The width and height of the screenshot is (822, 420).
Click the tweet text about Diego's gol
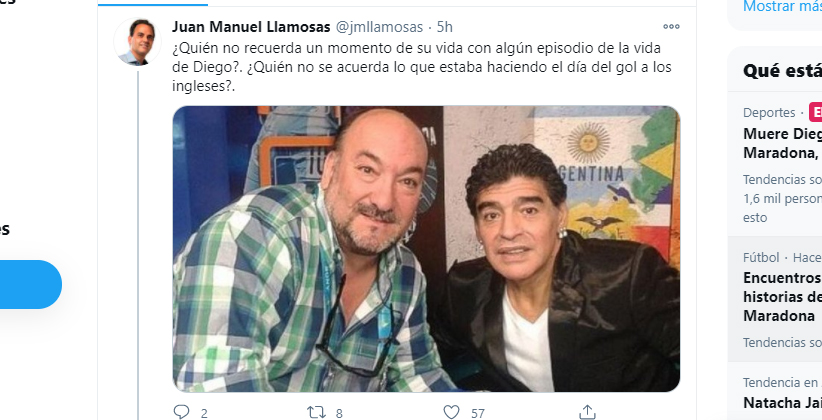(421, 67)
